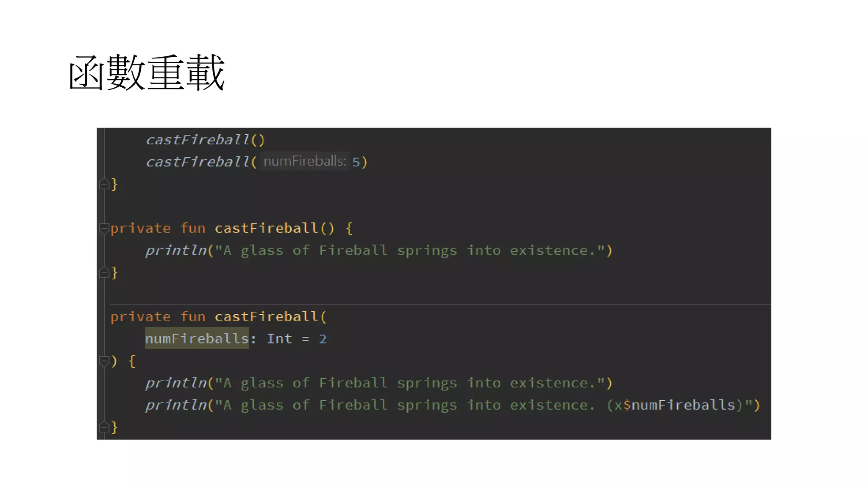868x488 pixels.
Task: Click the castFireball( call with numFireballs hint
Action: [198, 162]
